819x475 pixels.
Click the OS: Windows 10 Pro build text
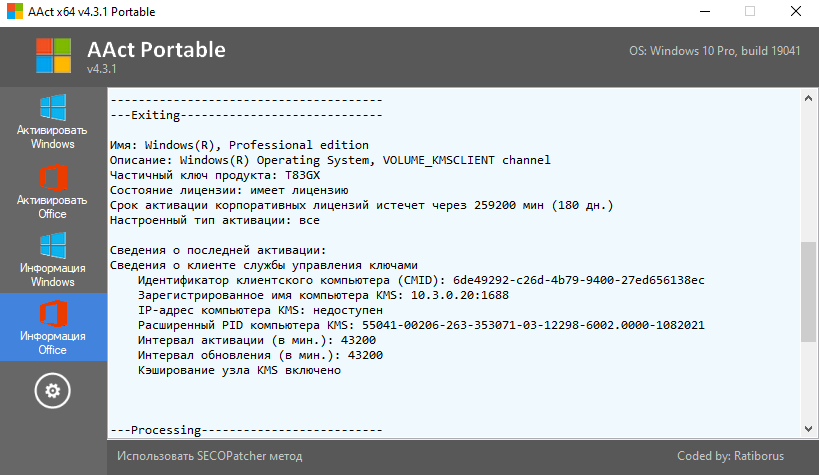point(714,51)
